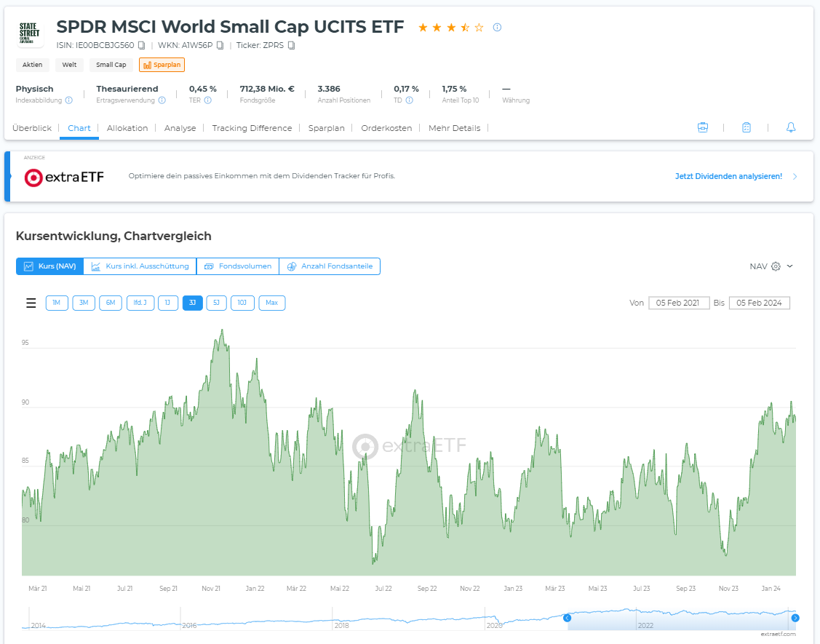Click 2016 in the navigator timeline
The width and height of the screenshot is (820, 644).
pyautogui.click(x=189, y=625)
